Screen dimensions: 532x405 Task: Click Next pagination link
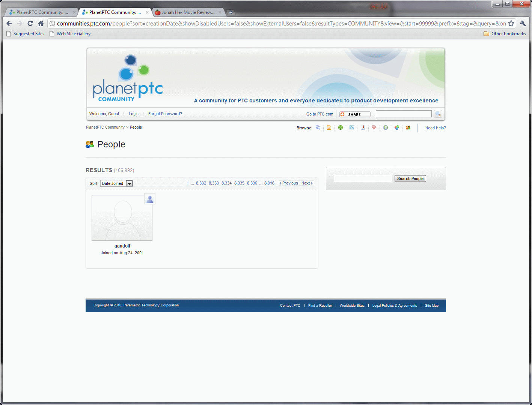tap(307, 183)
